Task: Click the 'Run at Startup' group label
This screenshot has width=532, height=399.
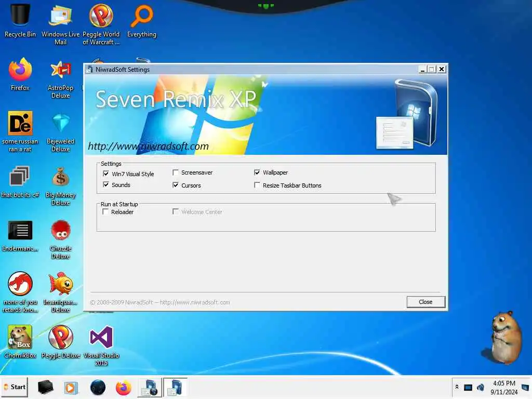Action: pyautogui.click(x=119, y=204)
